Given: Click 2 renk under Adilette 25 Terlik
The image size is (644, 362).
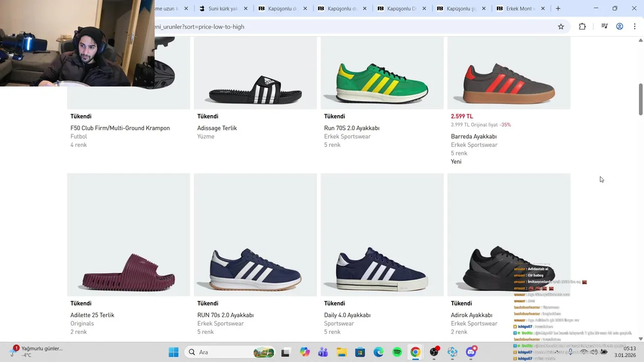Looking at the screenshot, I should (78, 332).
